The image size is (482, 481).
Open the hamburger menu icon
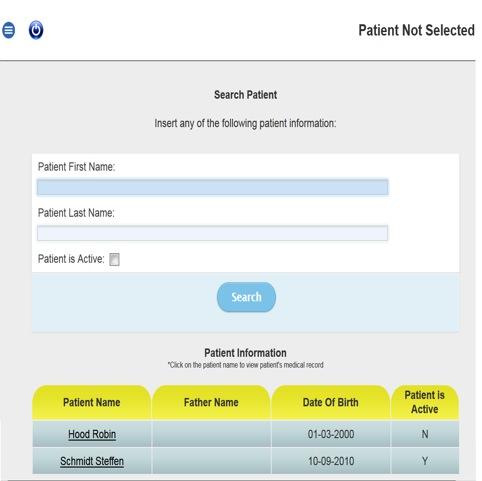click(9, 30)
